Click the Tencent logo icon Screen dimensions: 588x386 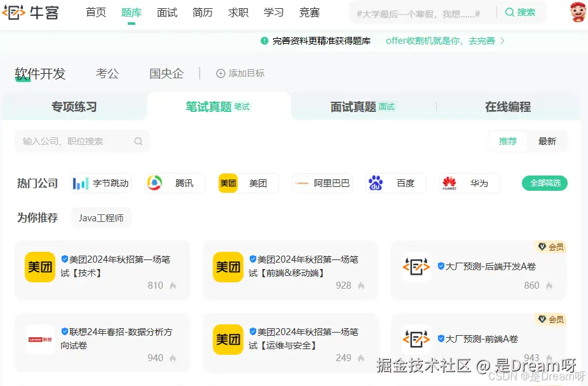click(154, 183)
